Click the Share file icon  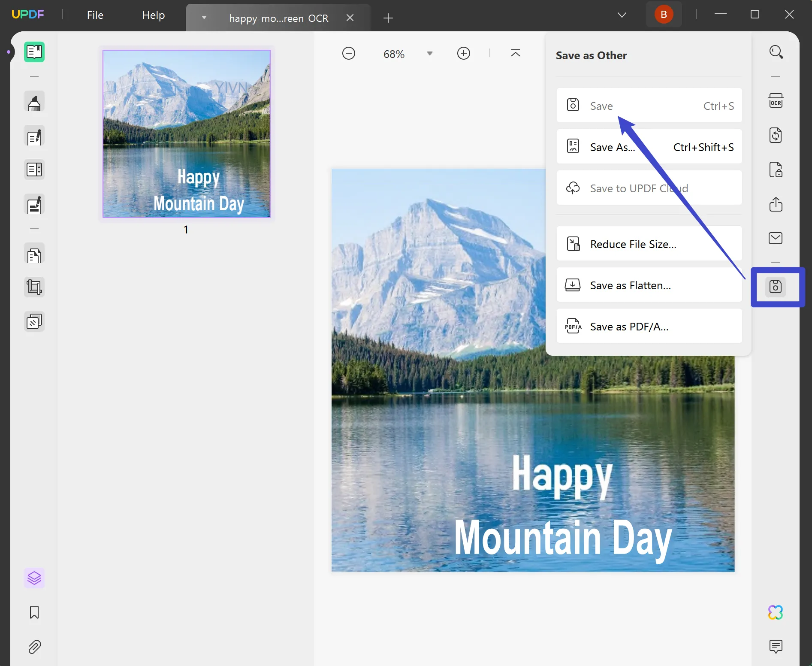point(776,204)
